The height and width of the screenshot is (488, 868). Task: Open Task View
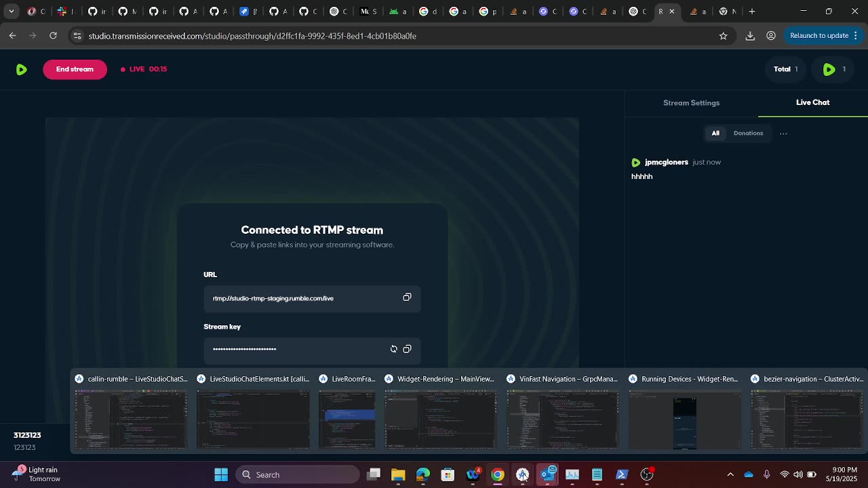tap(374, 474)
